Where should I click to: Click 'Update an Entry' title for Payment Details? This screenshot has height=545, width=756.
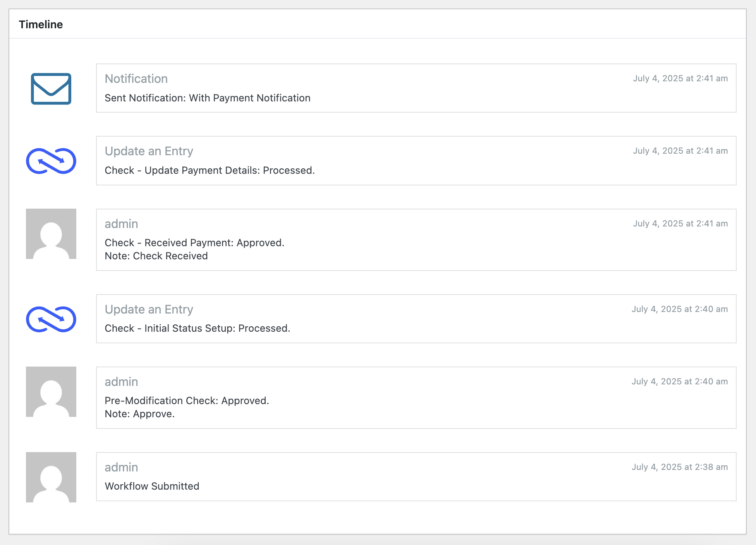[x=149, y=151]
